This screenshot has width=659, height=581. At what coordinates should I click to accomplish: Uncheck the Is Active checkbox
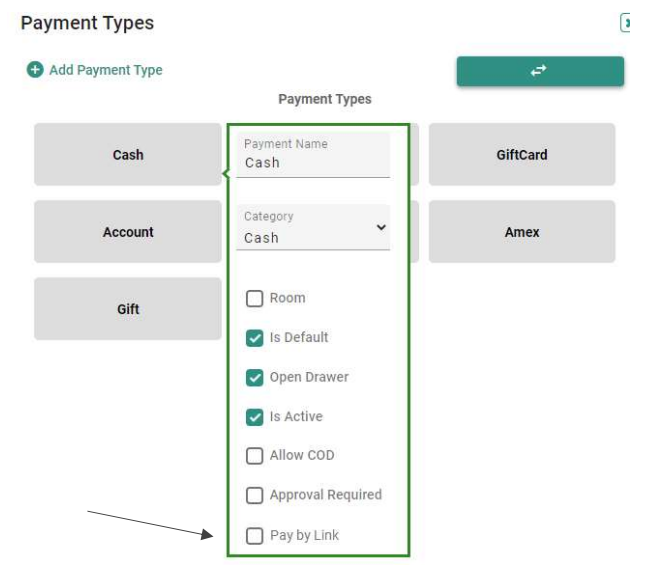(x=254, y=417)
